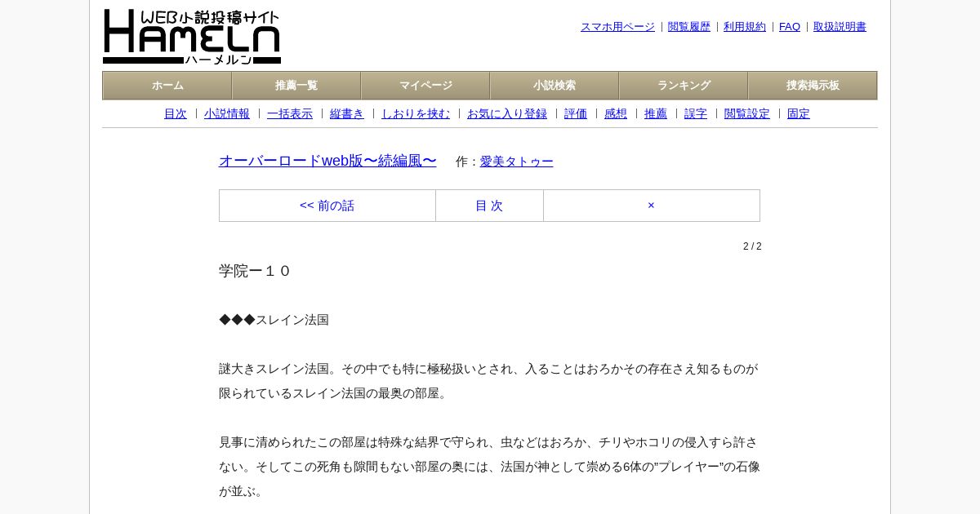Viewport: 980px width, 514px height.
Task: Open the 推薦一覧 tab
Action: pos(296,86)
